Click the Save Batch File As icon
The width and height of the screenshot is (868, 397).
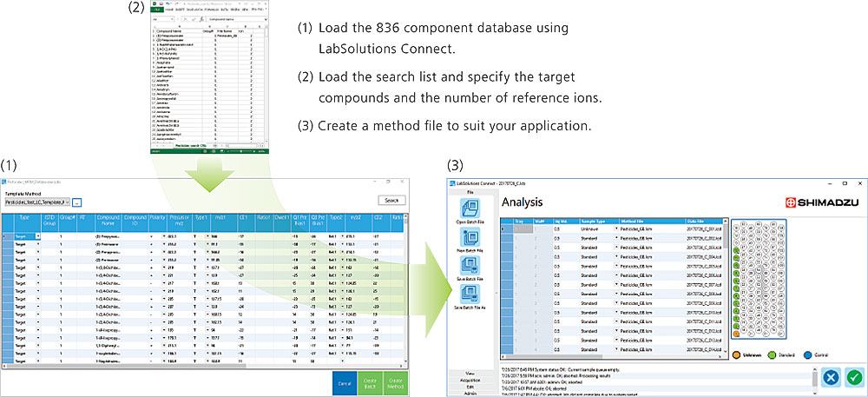[470, 294]
